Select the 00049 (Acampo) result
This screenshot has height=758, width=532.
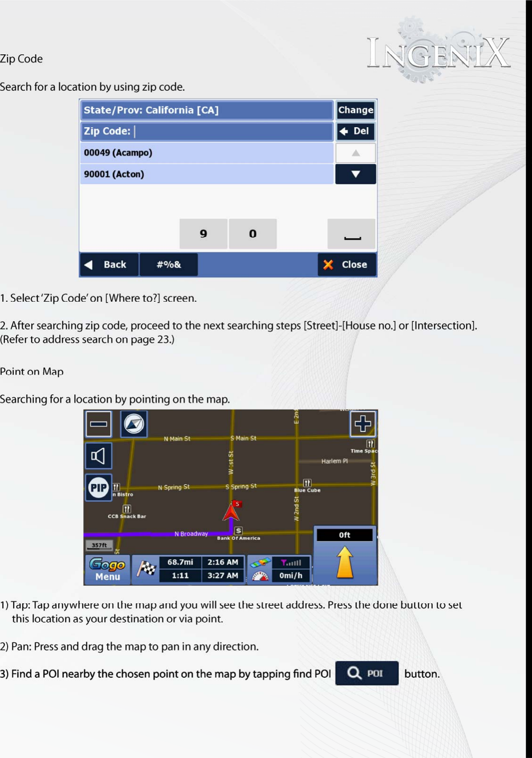207,153
